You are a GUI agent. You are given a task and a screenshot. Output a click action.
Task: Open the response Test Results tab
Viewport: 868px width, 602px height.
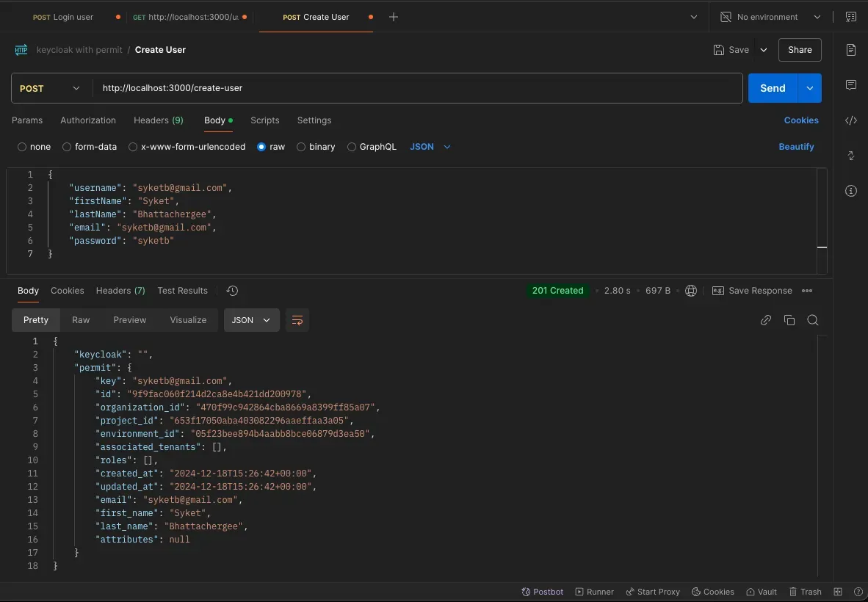182,291
